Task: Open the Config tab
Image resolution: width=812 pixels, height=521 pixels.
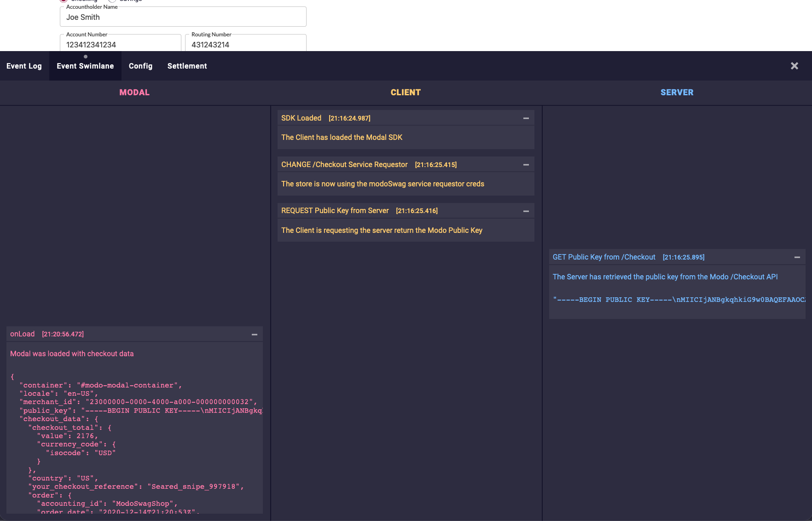Action: 140,66
